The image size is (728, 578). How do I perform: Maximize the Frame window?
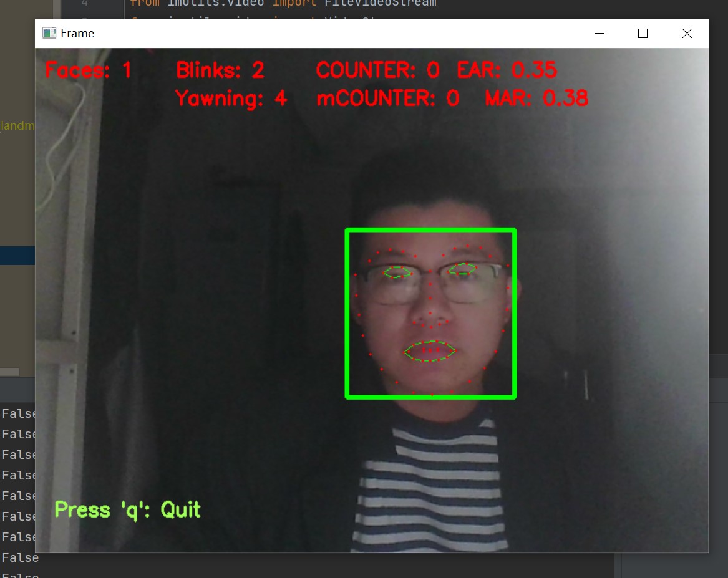(643, 34)
